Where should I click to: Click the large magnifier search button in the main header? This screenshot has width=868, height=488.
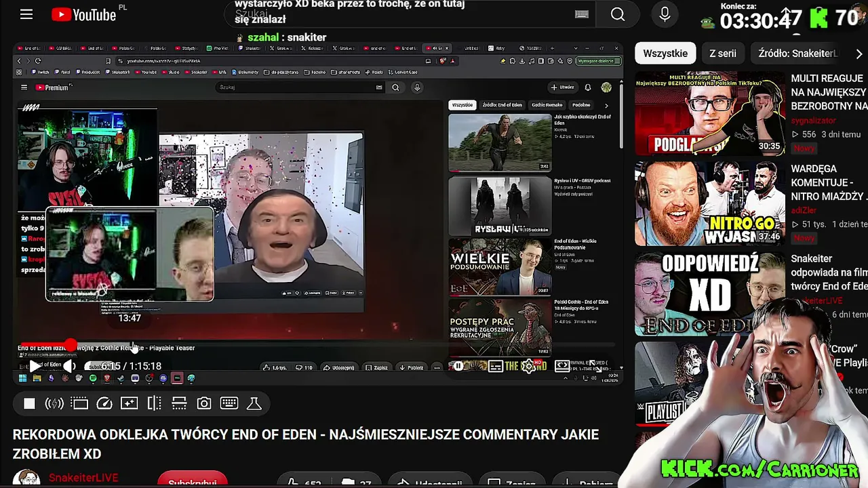point(617,14)
